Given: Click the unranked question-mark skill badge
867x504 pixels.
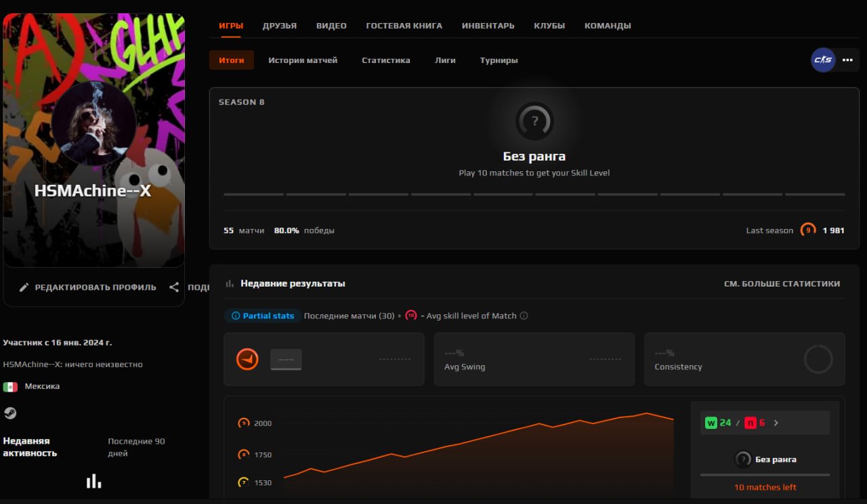Looking at the screenshot, I should tap(534, 121).
